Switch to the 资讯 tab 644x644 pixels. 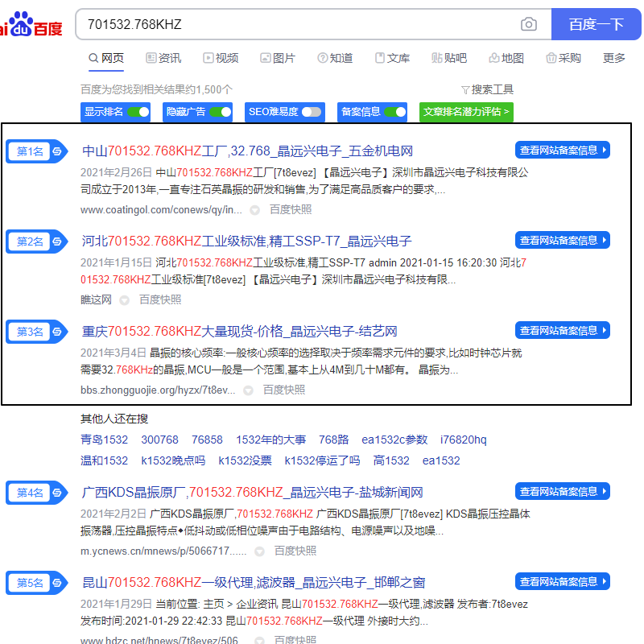(x=163, y=58)
